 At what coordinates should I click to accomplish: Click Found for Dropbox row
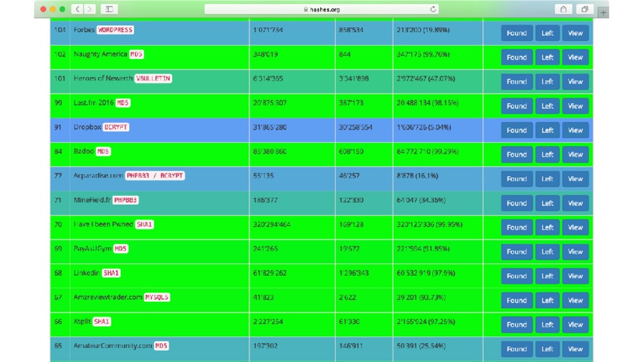(517, 130)
